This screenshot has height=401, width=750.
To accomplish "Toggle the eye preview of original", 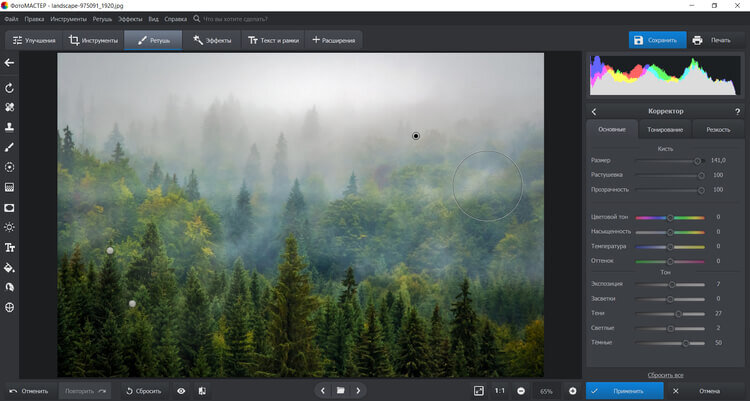I will (x=181, y=391).
